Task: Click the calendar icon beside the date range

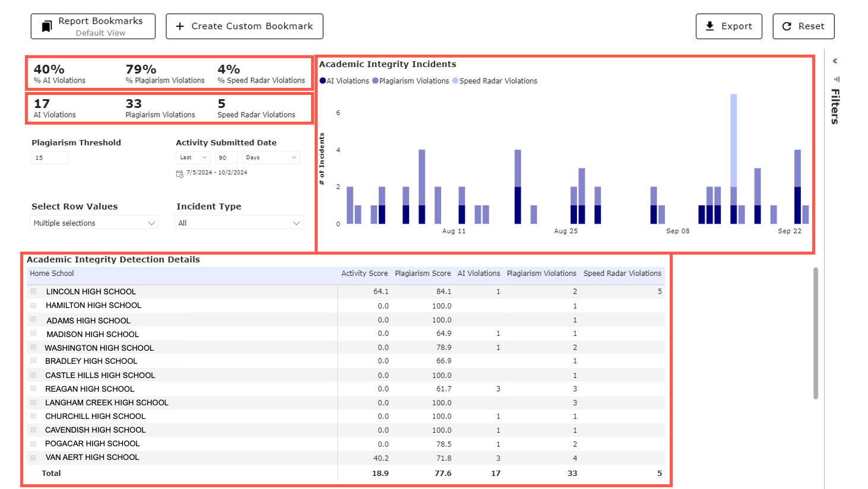Action: [179, 174]
